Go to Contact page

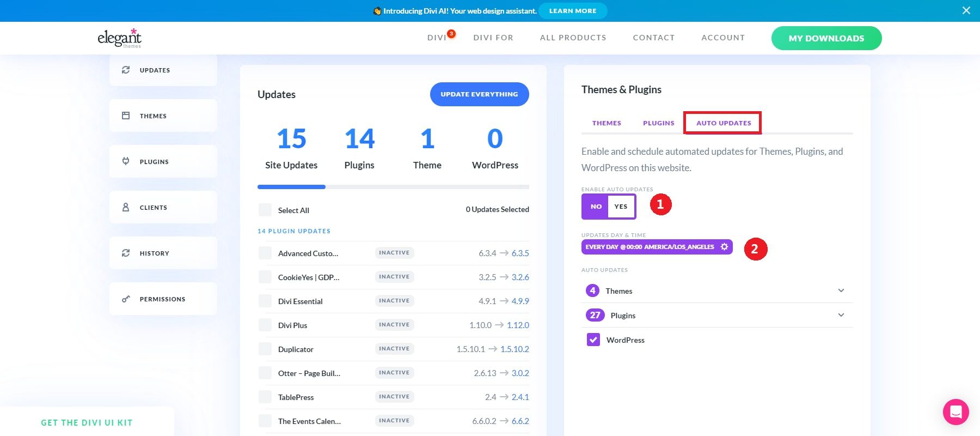point(654,38)
